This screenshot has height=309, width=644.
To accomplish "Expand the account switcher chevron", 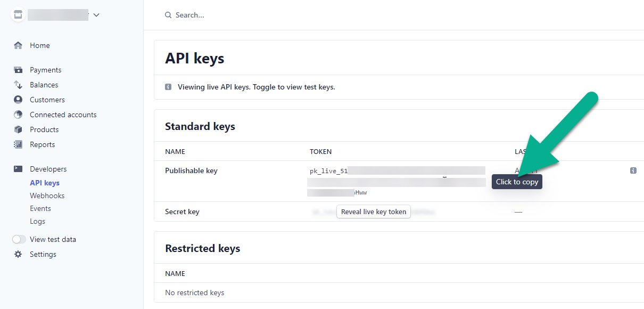I will tap(96, 15).
